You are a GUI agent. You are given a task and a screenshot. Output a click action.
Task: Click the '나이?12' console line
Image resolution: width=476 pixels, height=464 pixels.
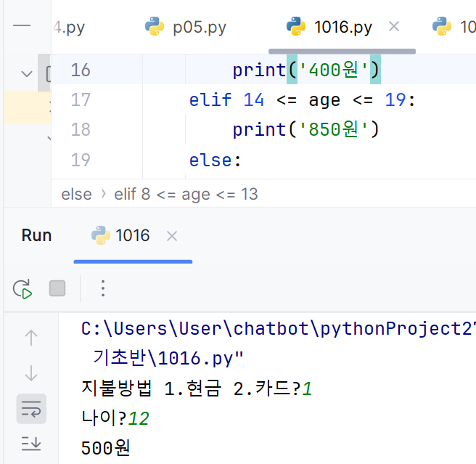(x=115, y=418)
